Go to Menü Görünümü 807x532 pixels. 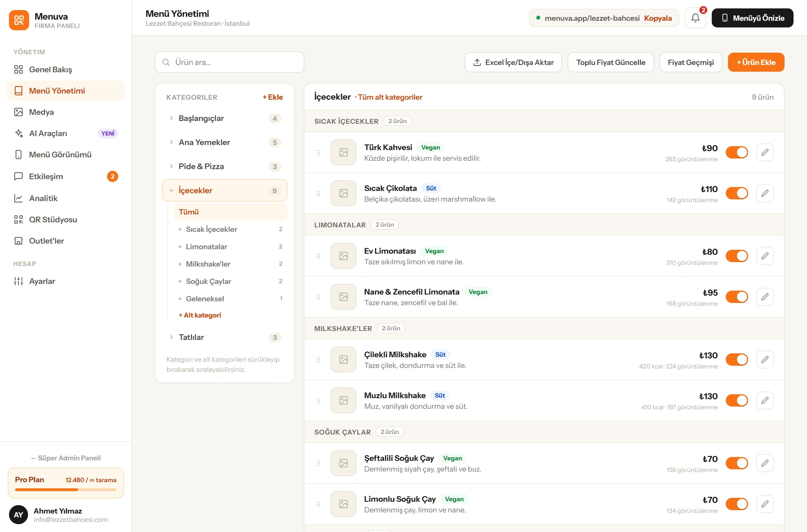click(x=66, y=155)
